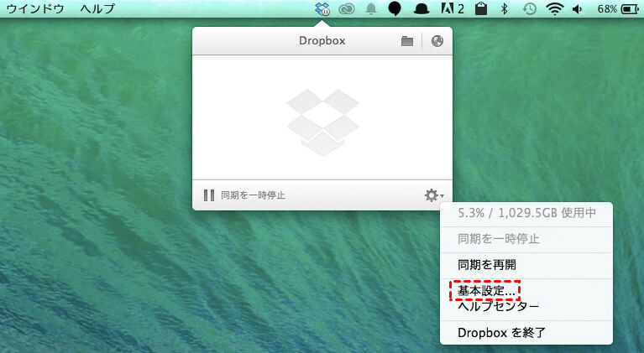The image size is (644, 353).
Task: Open the Dropbox folder via folder icon
Action: coord(407,41)
